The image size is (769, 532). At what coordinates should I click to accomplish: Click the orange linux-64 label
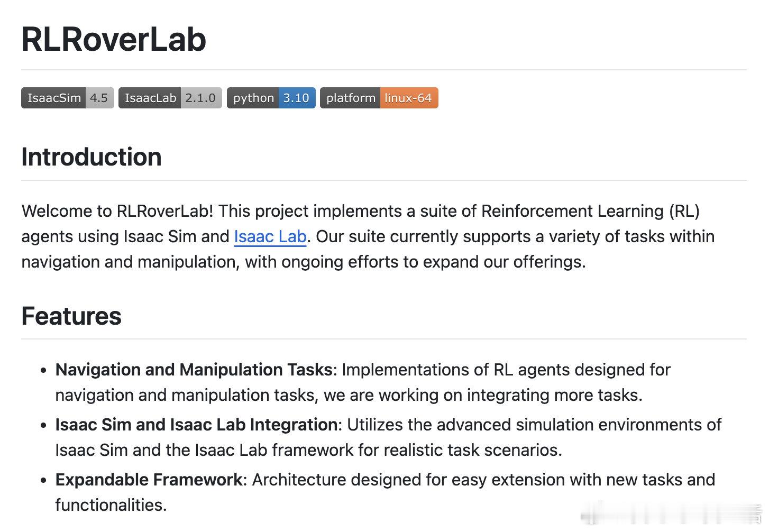pos(409,98)
